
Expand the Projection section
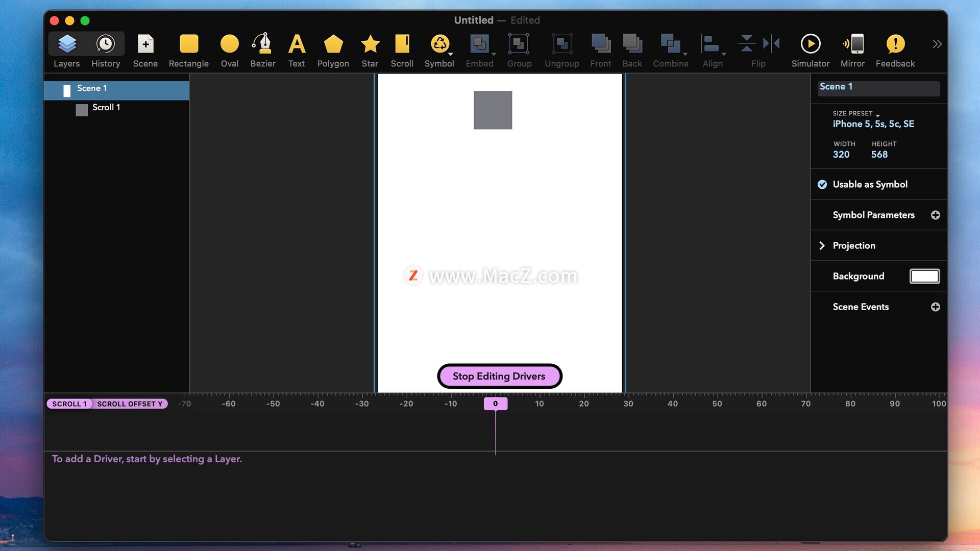pyautogui.click(x=822, y=245)
